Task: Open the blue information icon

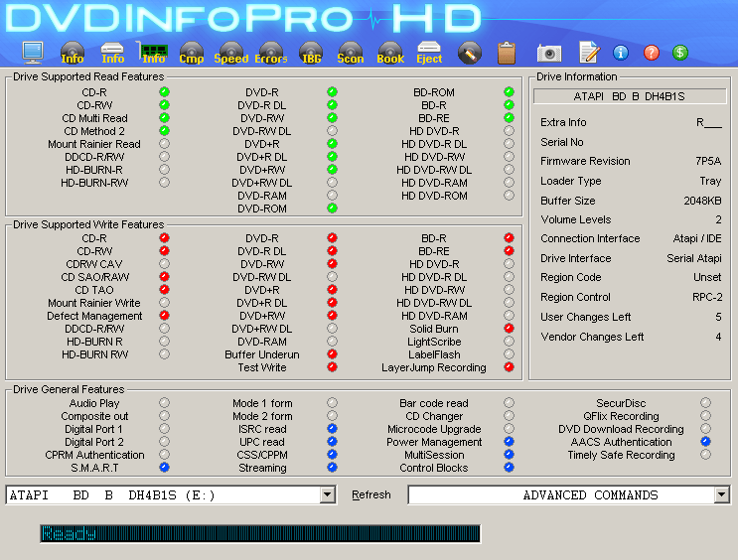Action: (x=621, y=53)
